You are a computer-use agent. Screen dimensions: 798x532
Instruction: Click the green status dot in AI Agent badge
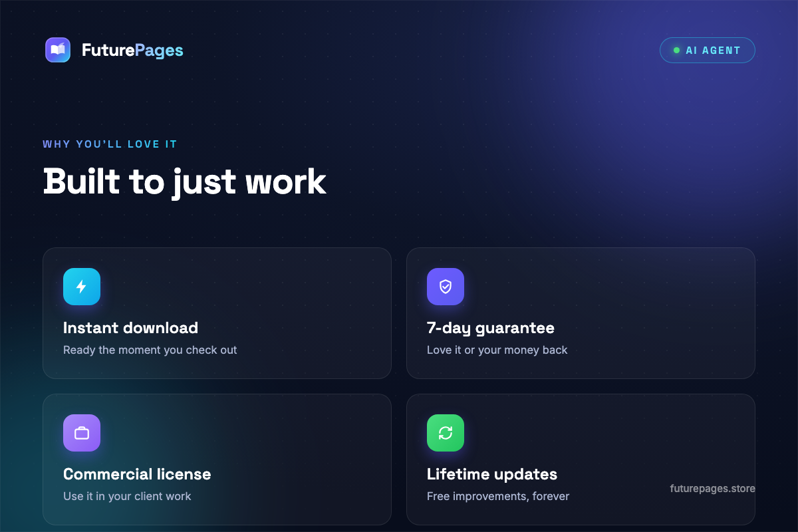[x=676, y=50]
